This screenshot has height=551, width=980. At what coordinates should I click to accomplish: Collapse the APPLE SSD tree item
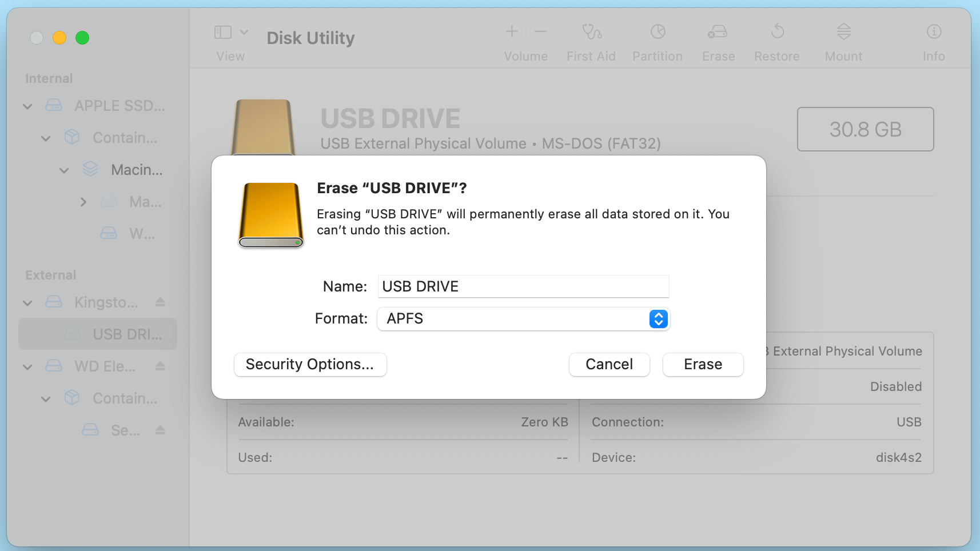(27, 106)
